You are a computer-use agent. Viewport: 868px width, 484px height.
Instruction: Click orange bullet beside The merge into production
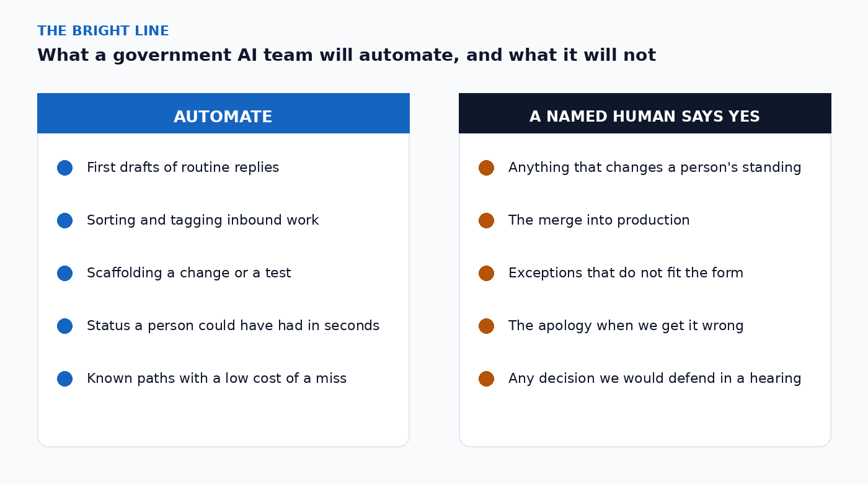pyautogui.click(x=486, y=220)
